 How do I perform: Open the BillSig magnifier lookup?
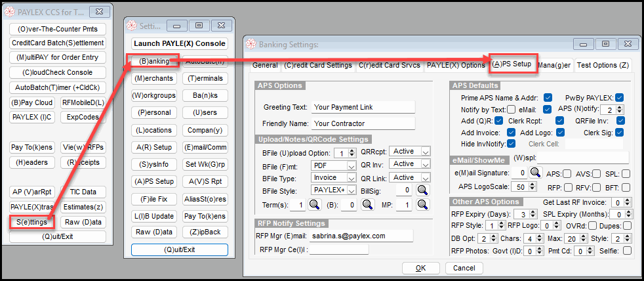click(423, 190)
